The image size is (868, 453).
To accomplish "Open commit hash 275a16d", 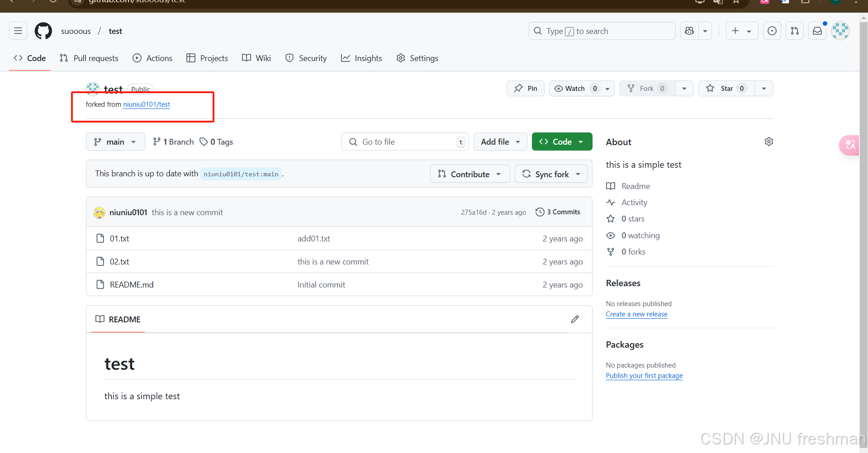I will (474, 212).
